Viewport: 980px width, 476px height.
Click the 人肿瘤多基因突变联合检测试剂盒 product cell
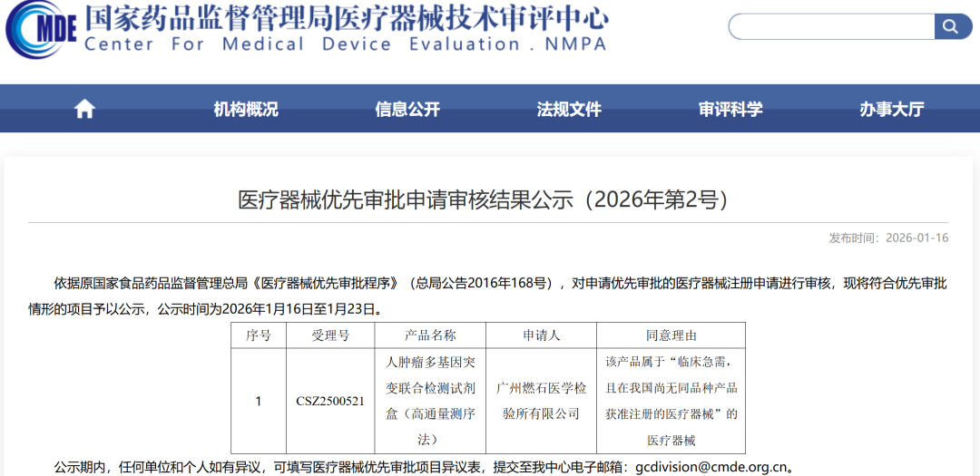pos(430,401)
